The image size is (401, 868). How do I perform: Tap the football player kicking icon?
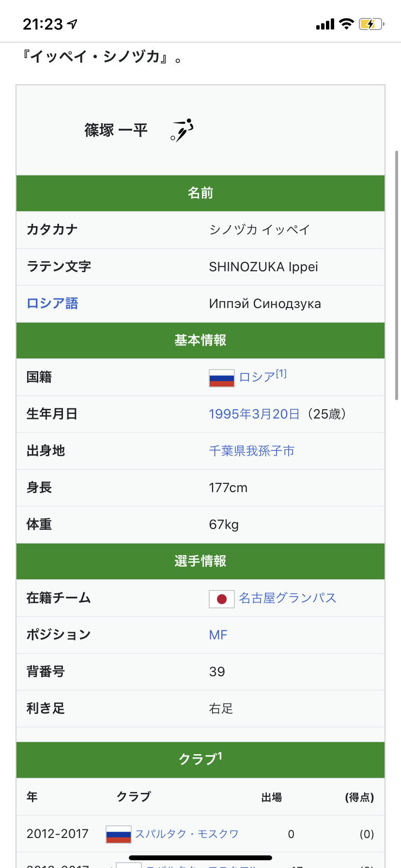coord(182,130)
